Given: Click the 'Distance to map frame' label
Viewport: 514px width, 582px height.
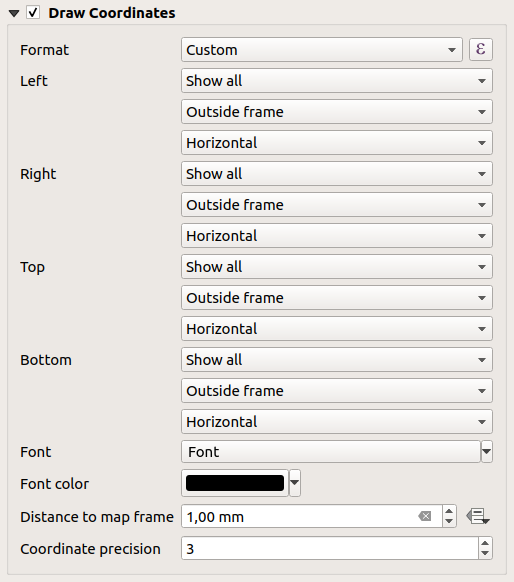Looking at the screenshot, I should [97, 517].
